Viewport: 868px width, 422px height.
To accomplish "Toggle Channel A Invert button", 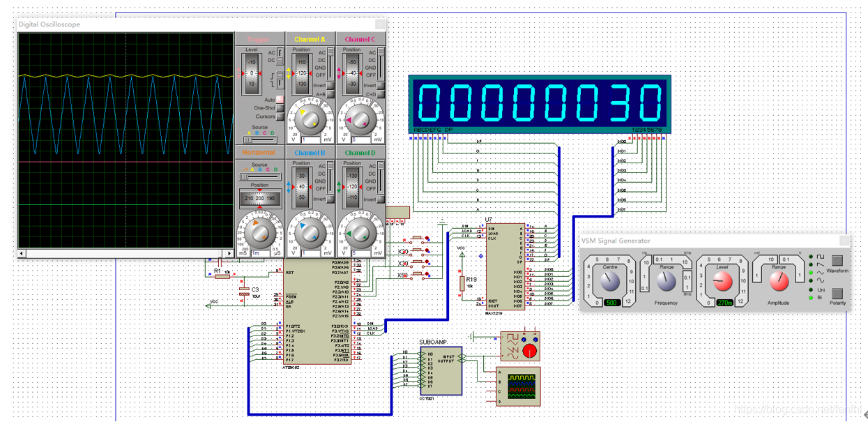I will coord(330,85).
